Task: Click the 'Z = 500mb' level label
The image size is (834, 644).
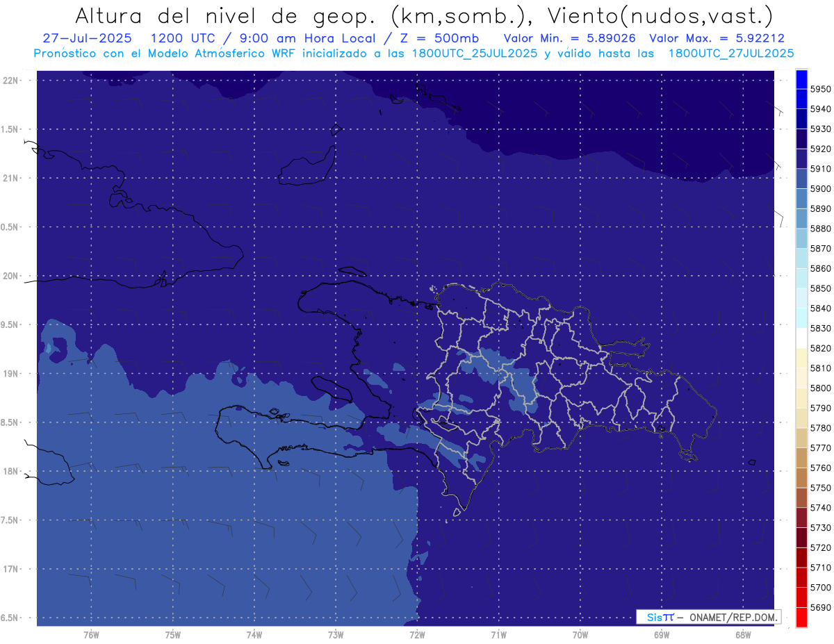Action: coord(439,38)
